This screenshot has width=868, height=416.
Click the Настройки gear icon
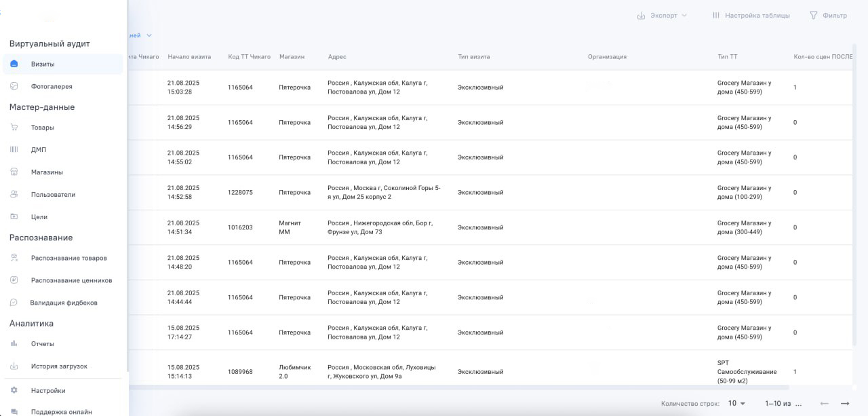[x=14, y=390]
